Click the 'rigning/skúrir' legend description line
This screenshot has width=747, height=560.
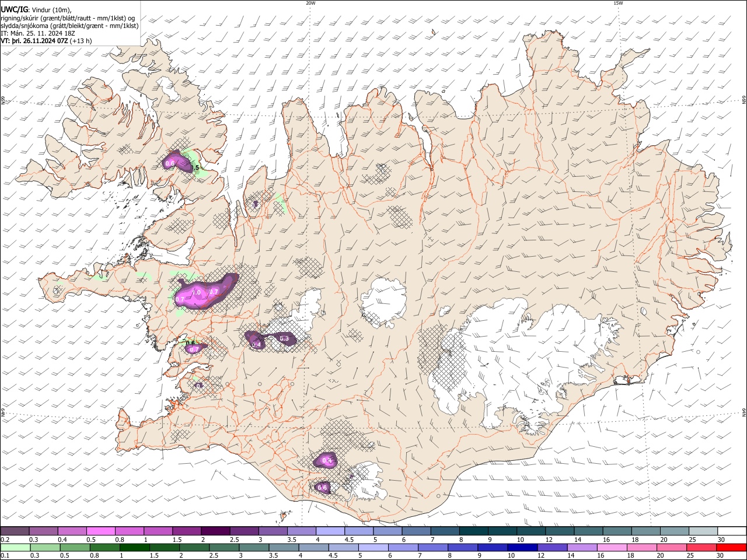(x=68, y=17)
